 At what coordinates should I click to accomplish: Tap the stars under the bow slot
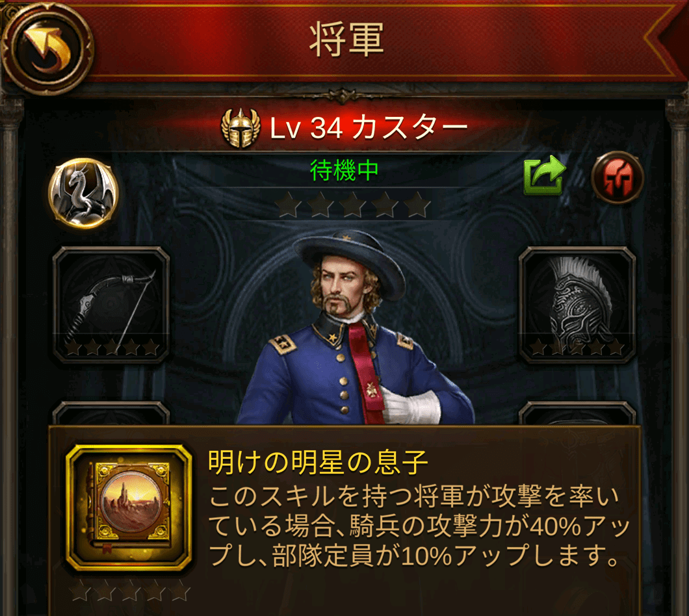(111, 348)
